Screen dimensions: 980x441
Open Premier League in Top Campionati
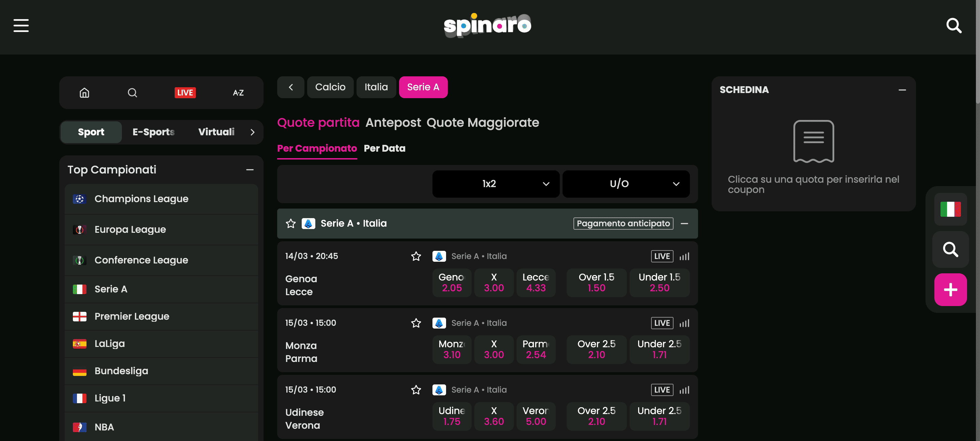coord(161,317)
